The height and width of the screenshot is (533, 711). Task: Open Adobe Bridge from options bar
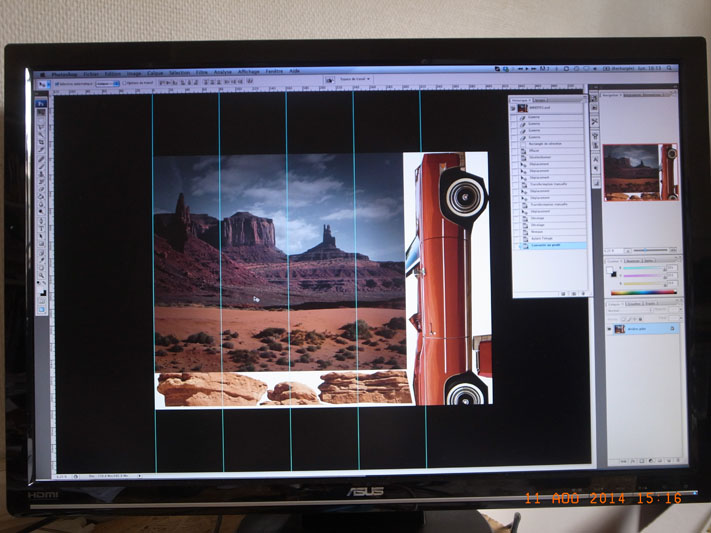pos(329,80)
